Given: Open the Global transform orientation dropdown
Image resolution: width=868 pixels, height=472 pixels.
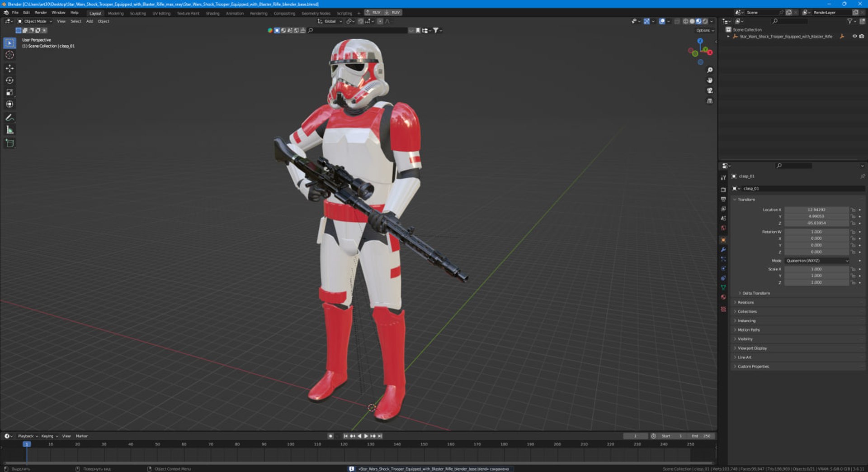Looking at the screenshot, I should click(330, 21).
